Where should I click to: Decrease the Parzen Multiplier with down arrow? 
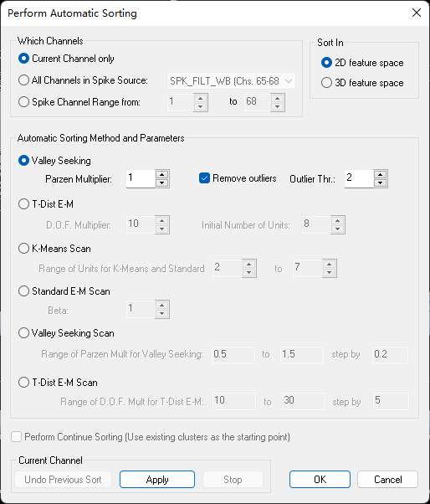[161, 183]
